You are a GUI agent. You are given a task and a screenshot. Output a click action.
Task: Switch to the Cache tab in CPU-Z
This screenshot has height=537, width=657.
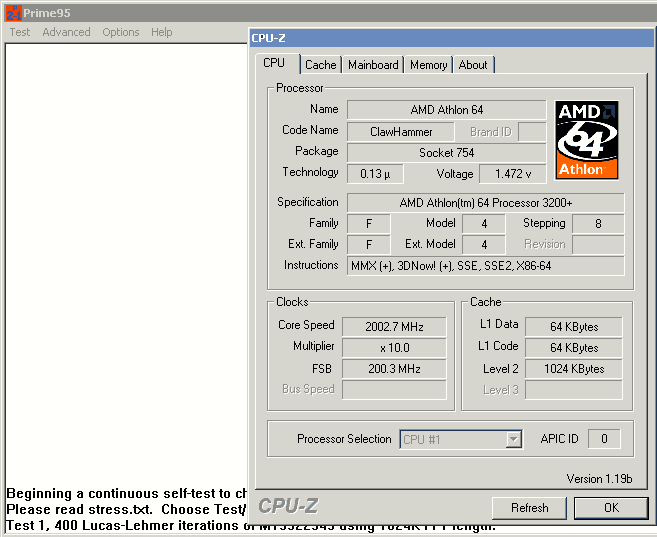pyautogui.click(x=321, y=65)
